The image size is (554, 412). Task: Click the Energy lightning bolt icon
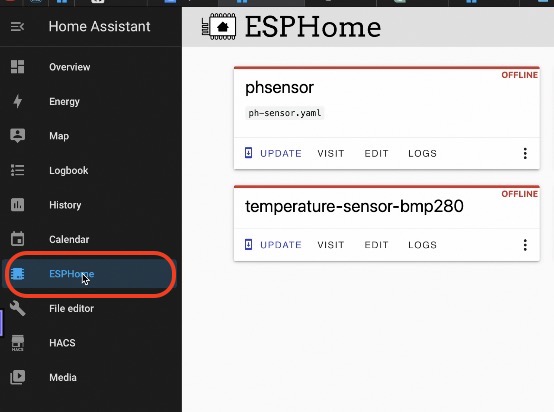17,101
